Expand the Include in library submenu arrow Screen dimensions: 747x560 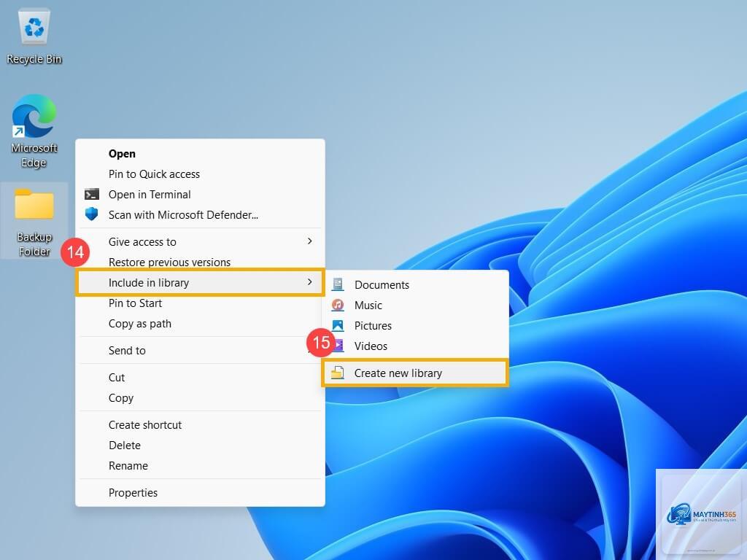pos(309,282)
